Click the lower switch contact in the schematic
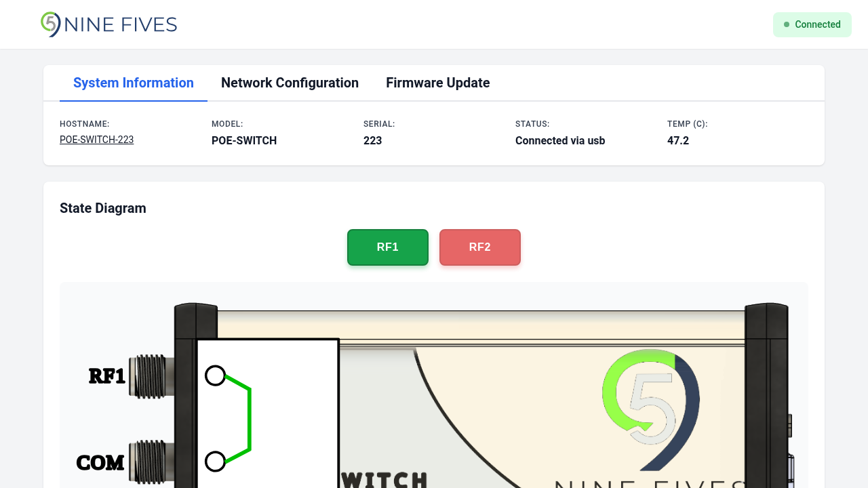 point(215,462)
